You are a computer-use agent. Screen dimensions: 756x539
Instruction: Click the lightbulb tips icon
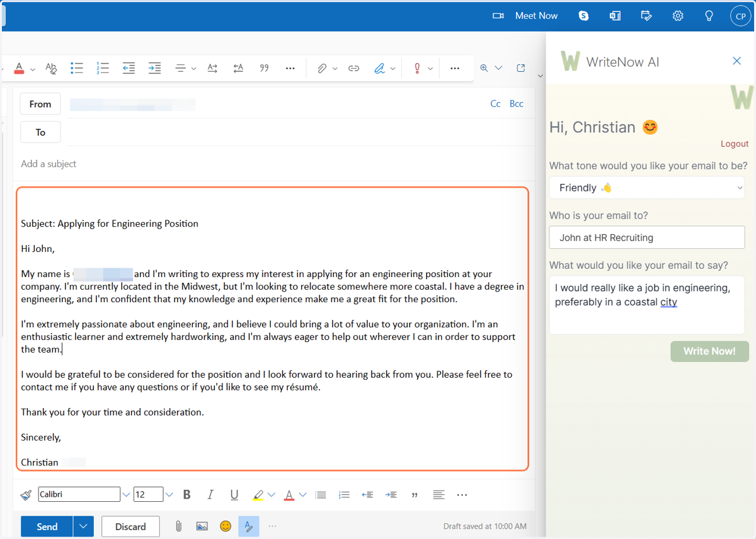[709, 16]
